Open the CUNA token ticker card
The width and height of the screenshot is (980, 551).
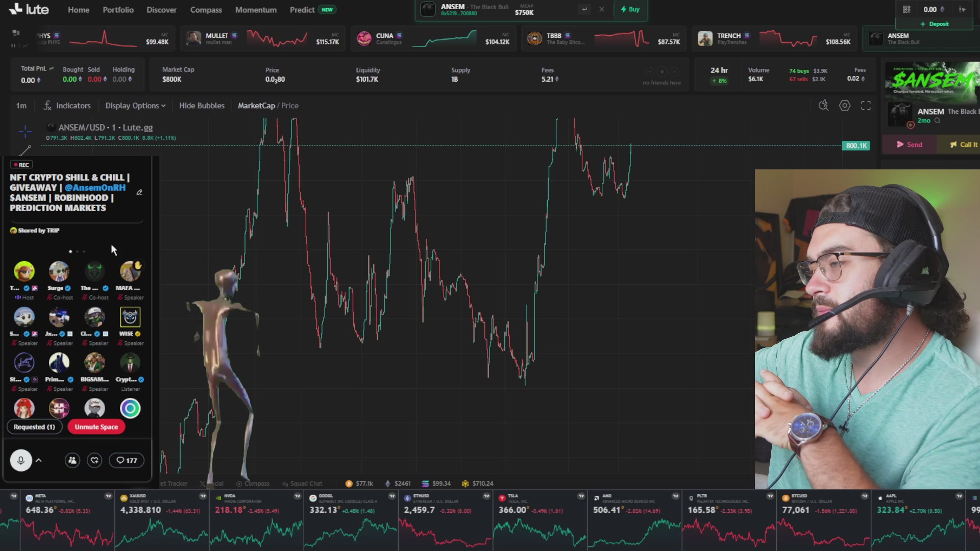tap(433, 39)
